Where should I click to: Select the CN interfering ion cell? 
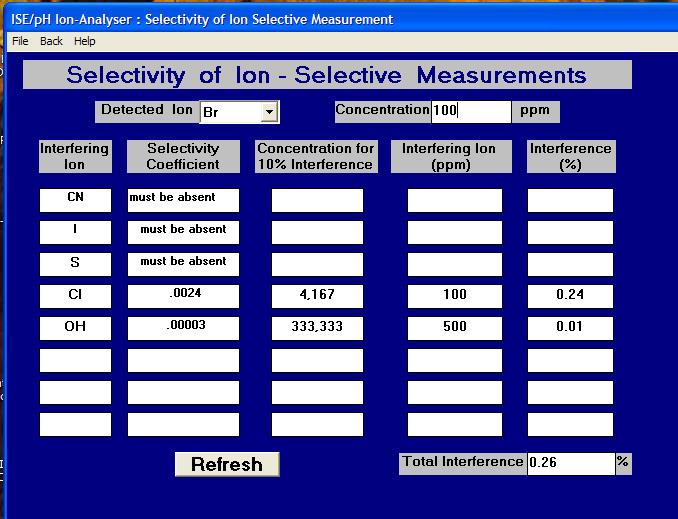point(75,200)
